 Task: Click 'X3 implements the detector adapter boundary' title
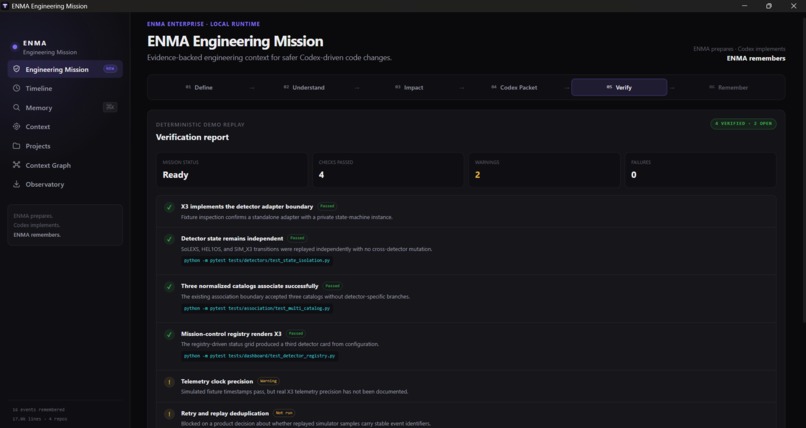(x=247, y=207)
